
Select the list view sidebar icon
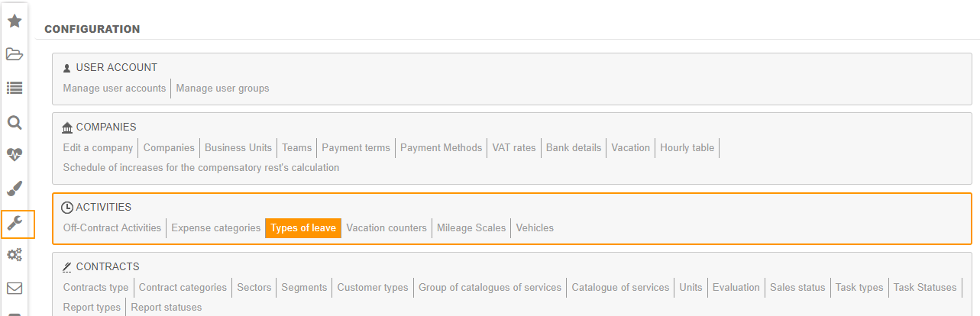click(x=14, y=88)
